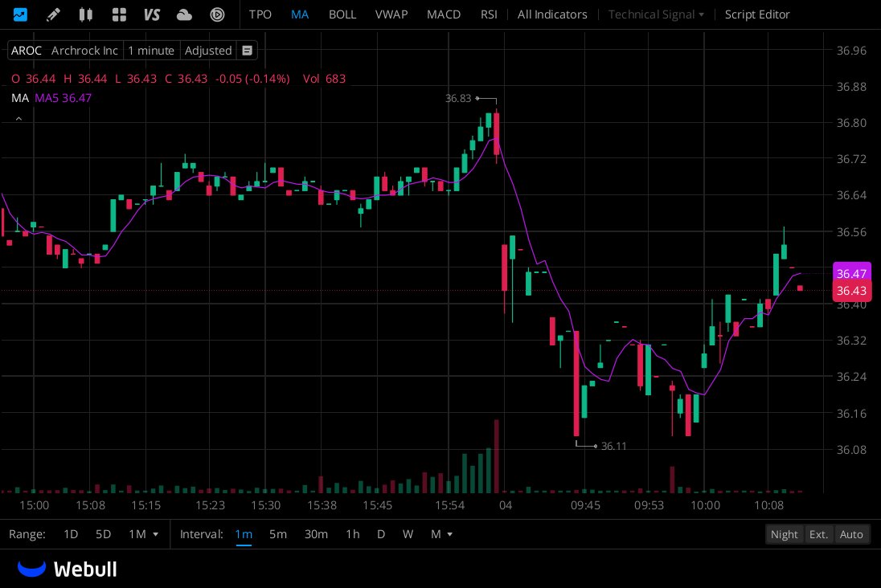The height and width of the screenshot is (588, 881).
Task: Select the 1h interval
Action: tap(352, 534)
